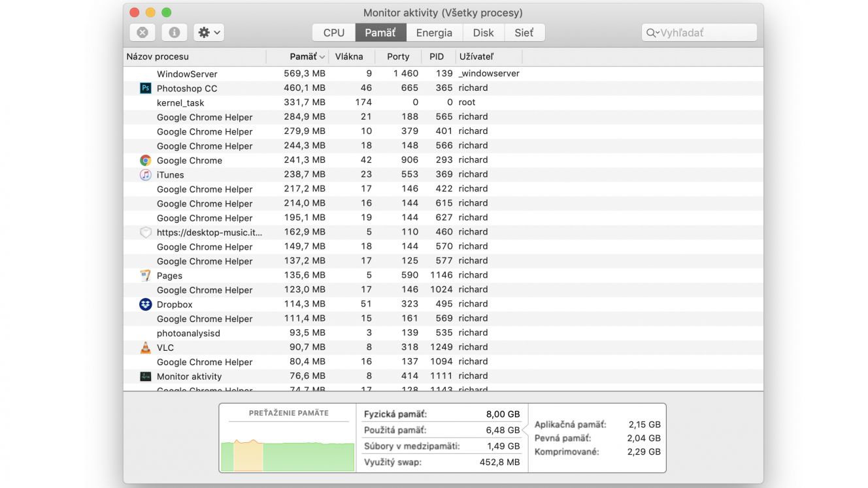
Task: Open the gear actions dropdown menu
Action: [209, 33]
